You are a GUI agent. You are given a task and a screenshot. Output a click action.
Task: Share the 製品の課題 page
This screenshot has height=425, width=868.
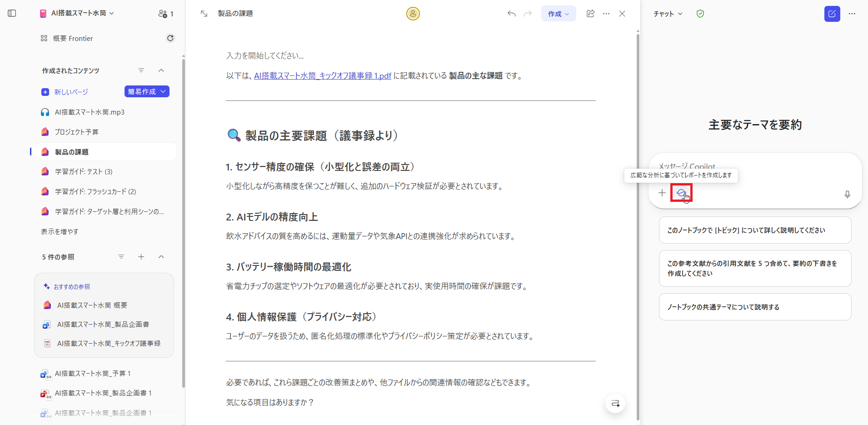tap(590, 14)
